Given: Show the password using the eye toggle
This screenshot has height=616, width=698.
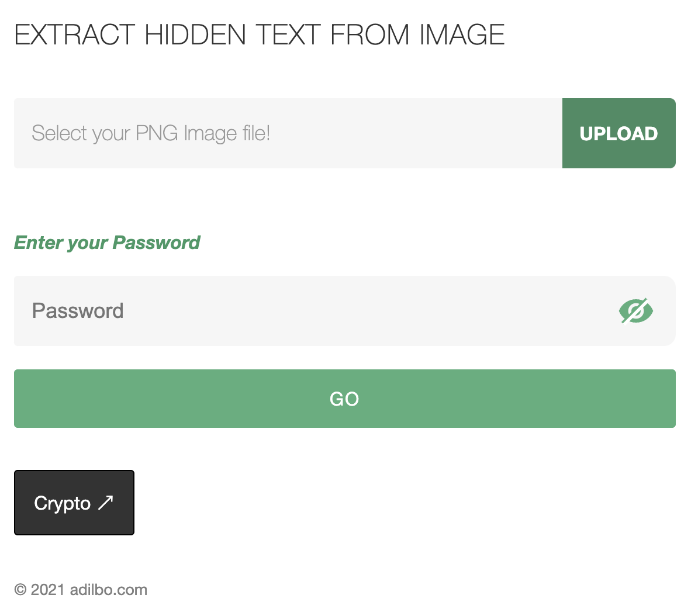Looking at the screenshot, I should [x=635, y=311].
